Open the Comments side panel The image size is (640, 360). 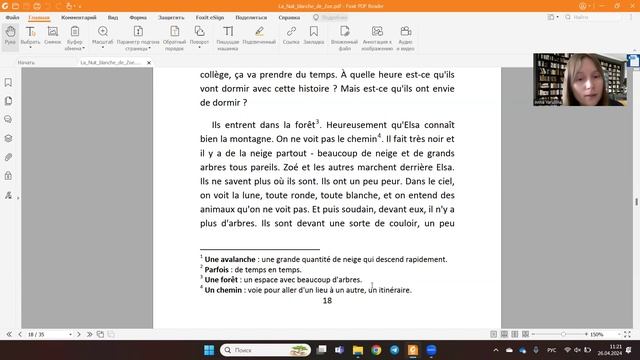pyautogui.click(x=8, y=119)
